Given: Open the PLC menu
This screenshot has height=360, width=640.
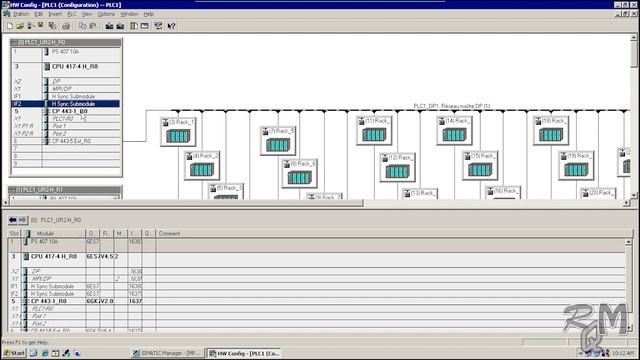Looking at the screenshot, I should [71, 14].
